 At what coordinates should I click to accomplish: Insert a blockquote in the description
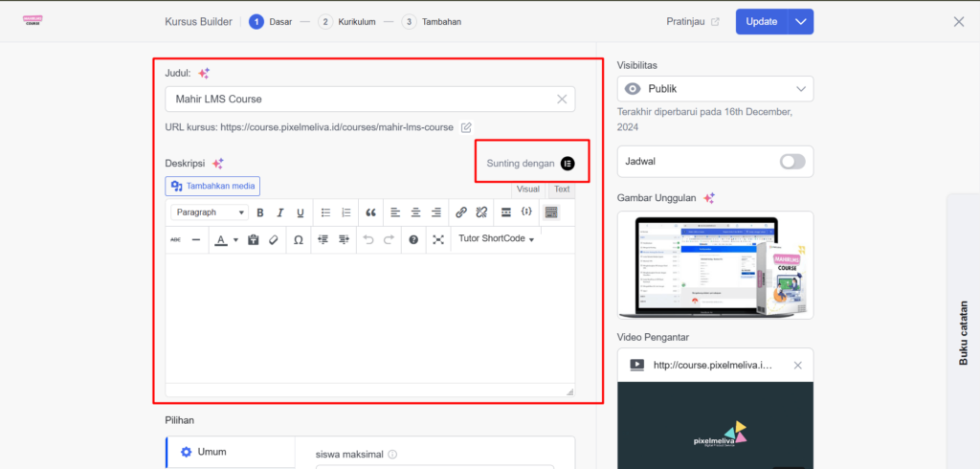pyautogui.click(x=370, y=212)
